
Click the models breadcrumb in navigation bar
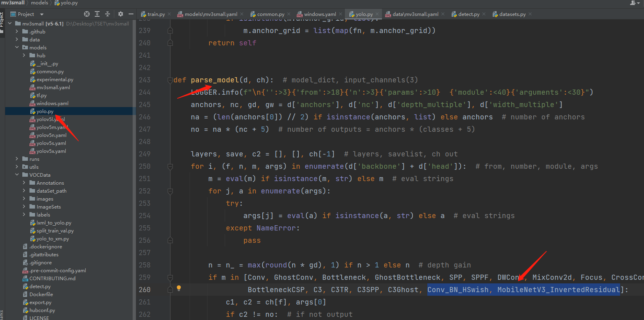pos(39,3)
